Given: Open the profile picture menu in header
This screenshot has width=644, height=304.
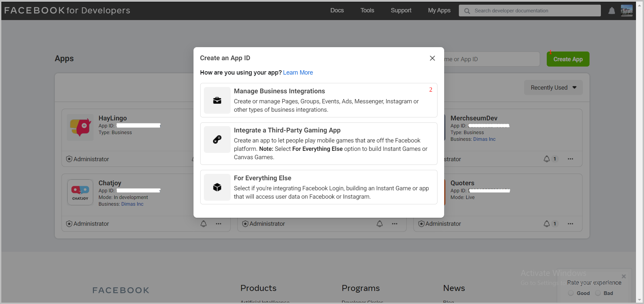Looking at the screenshot, I should pyautogui.click(x=627, y=10).
